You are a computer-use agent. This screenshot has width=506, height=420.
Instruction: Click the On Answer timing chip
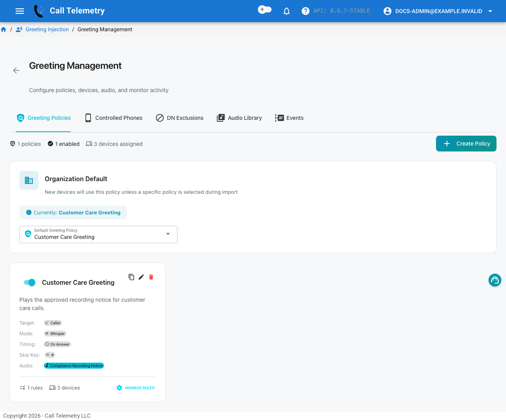(x=57, y=344)
